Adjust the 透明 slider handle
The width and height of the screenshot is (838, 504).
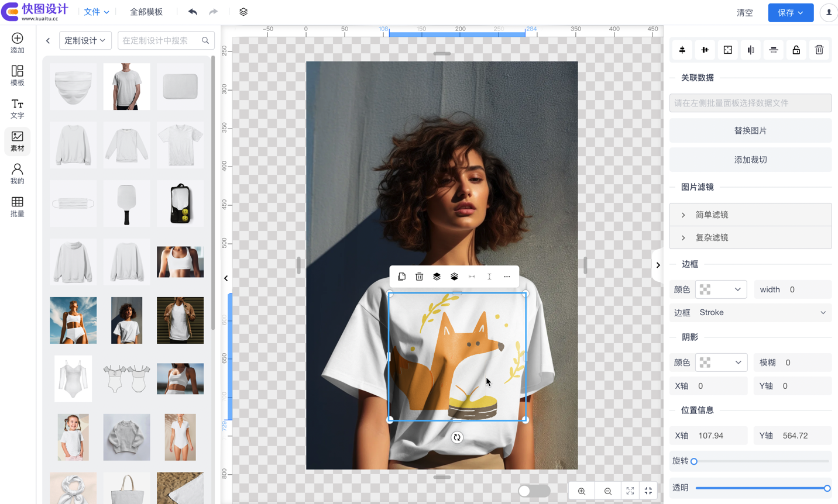tap(827, 488)
